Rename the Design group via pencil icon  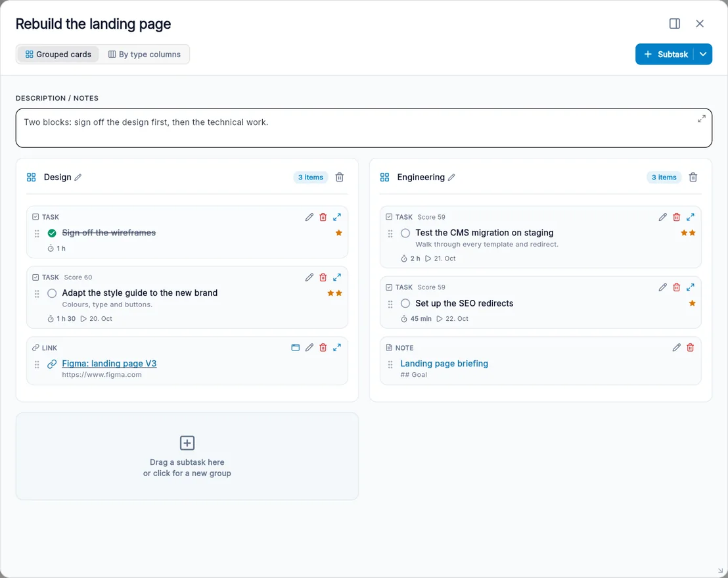coord(78,177)
